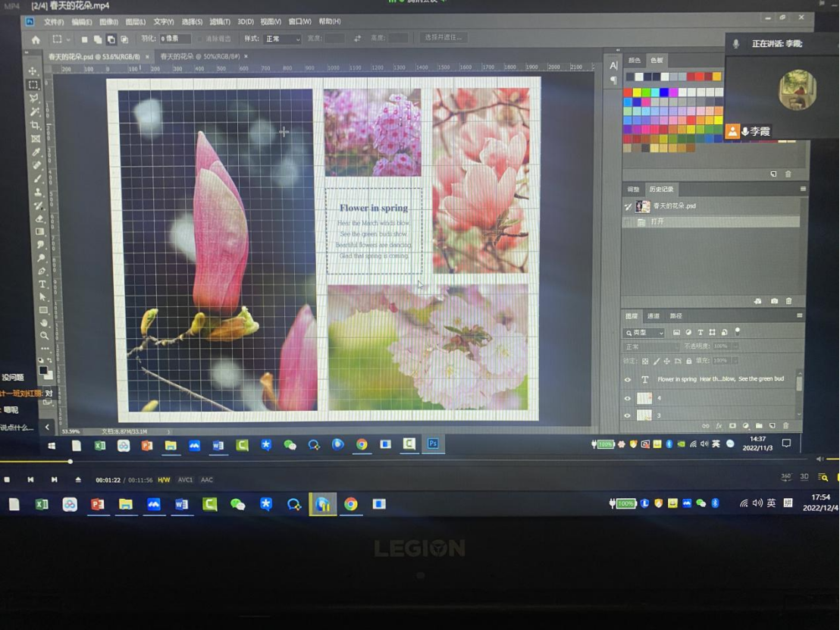
Task: Select the 打开 history state
Action: (x=657, y=222)
